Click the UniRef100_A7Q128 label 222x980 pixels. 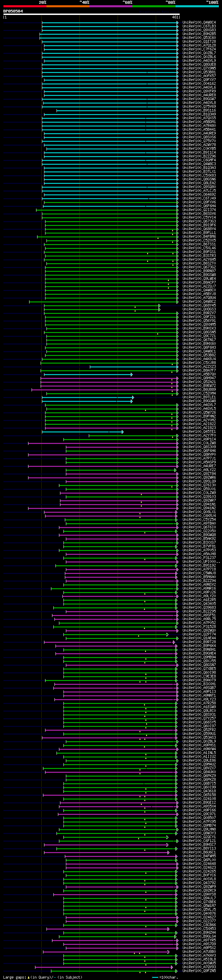[199, 45]
